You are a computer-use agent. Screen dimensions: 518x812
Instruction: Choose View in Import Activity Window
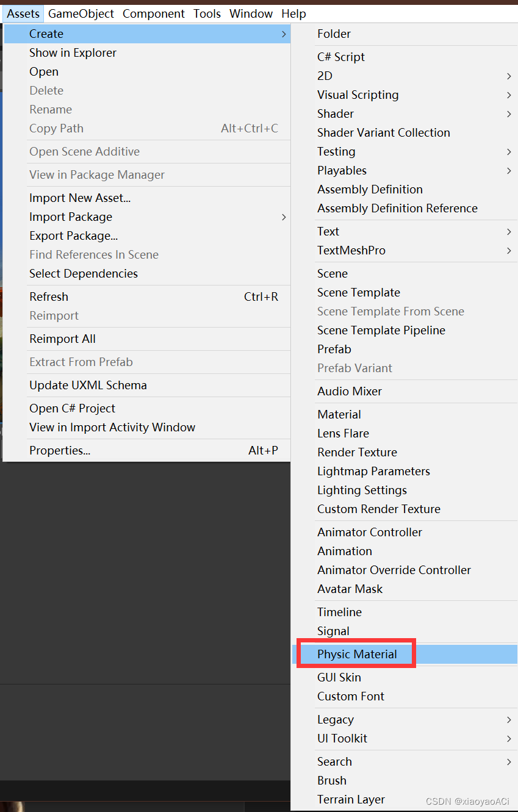pos(147,427)
